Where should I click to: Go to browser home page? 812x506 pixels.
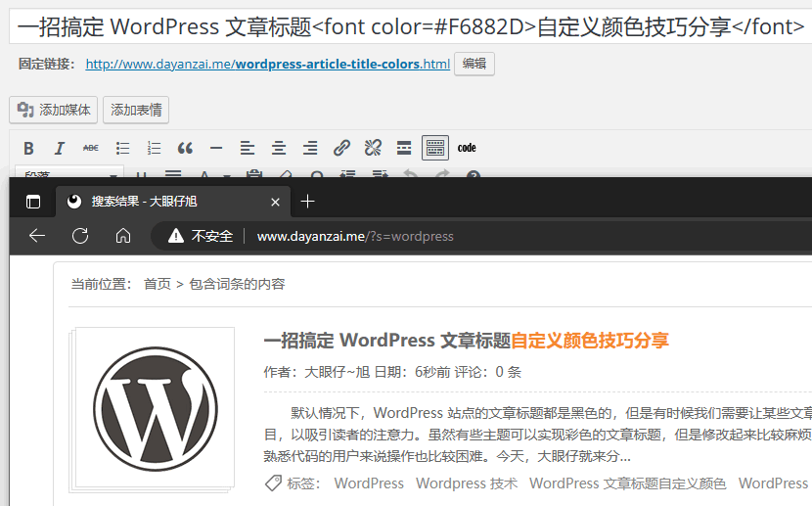pos(123,236)
